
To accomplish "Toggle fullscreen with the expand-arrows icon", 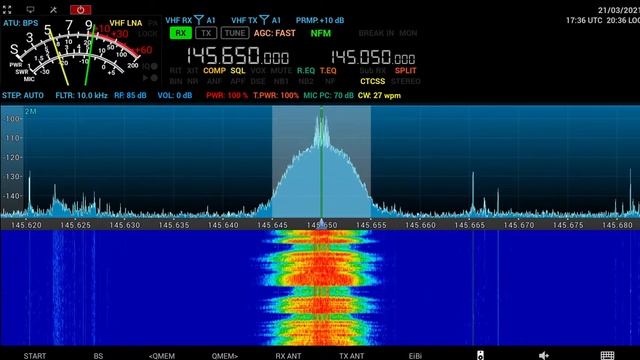I will tap(7, 9).
